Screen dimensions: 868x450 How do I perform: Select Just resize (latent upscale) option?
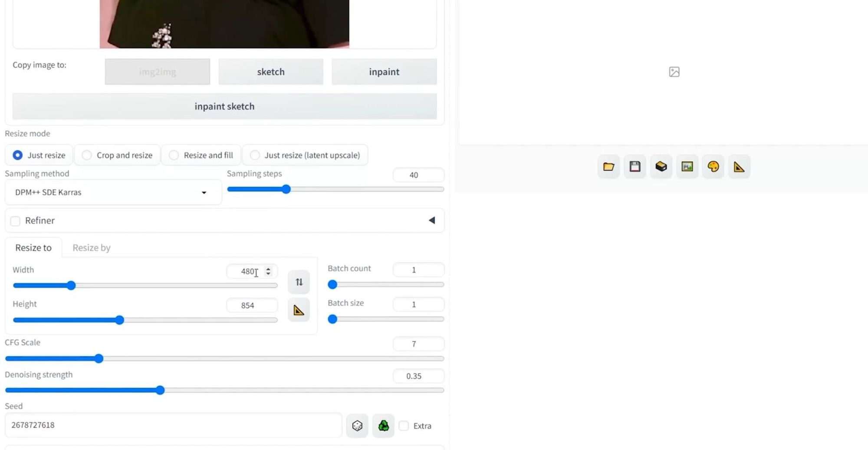point(305,155)
